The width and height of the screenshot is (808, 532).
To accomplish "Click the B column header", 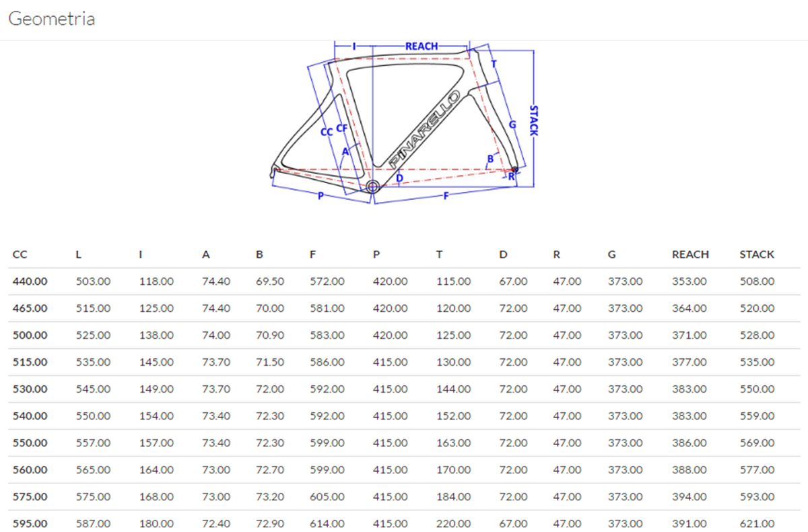I will coord(259,255).
